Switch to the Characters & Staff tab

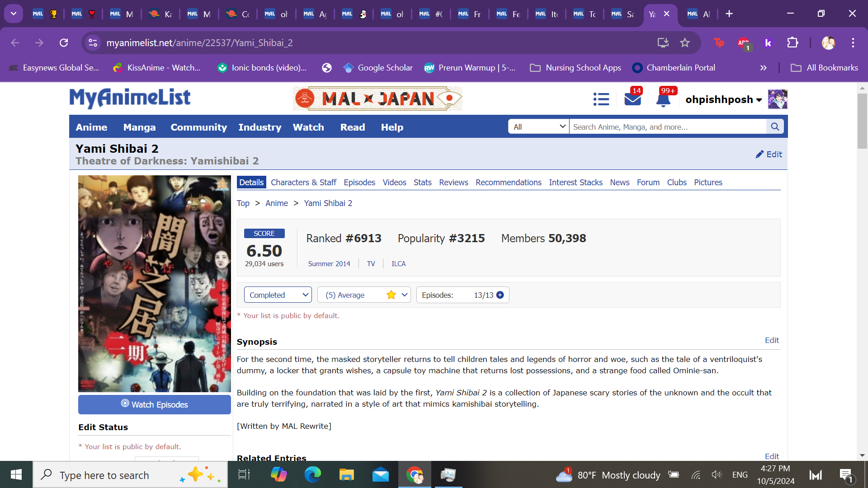303,183
